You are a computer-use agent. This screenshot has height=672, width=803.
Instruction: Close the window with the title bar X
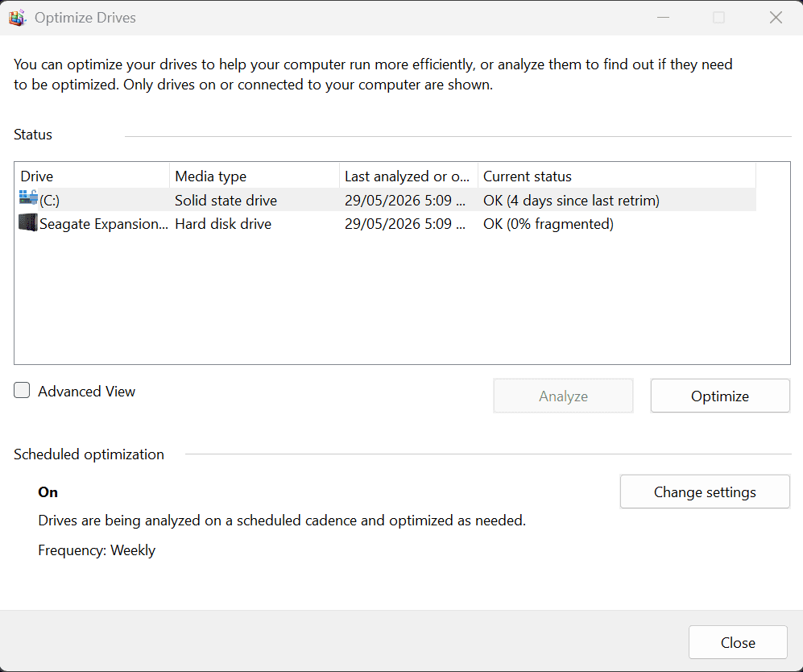click(776, 18)
